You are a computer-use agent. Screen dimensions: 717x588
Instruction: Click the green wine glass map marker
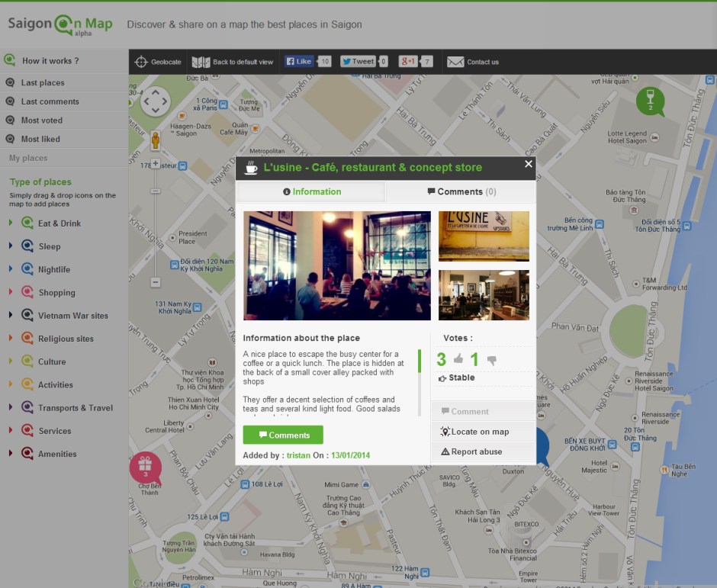point(650,101)
